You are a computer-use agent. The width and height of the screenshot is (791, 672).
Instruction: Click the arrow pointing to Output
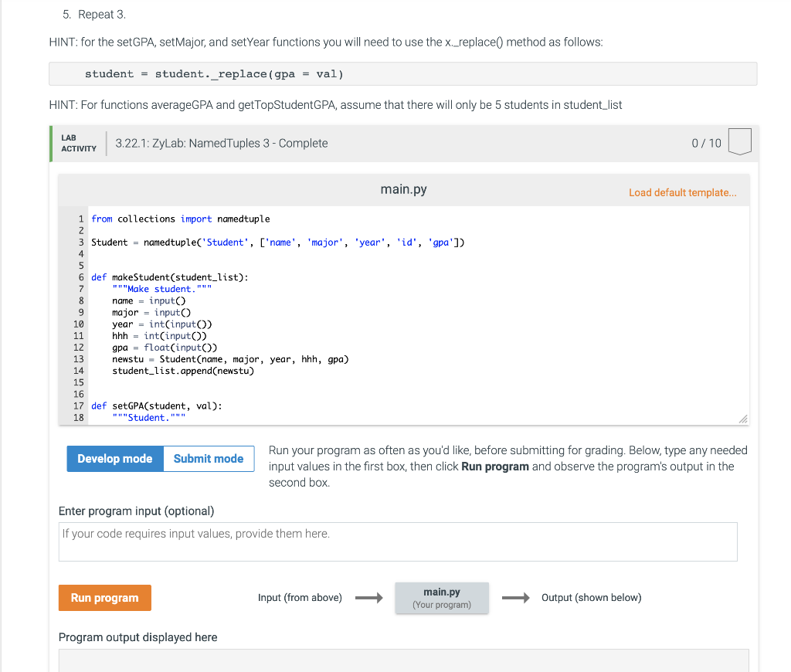click(x=516, y=597)
